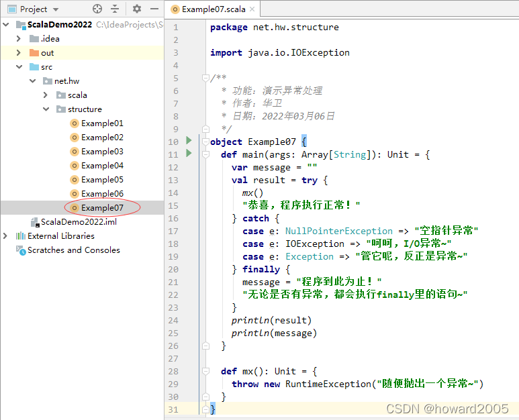This screenshot has width=519, height=420.
Task: Run Example07 object via gutter arrow on line 10
Action: pyautogui.click(x=189, y=140)
